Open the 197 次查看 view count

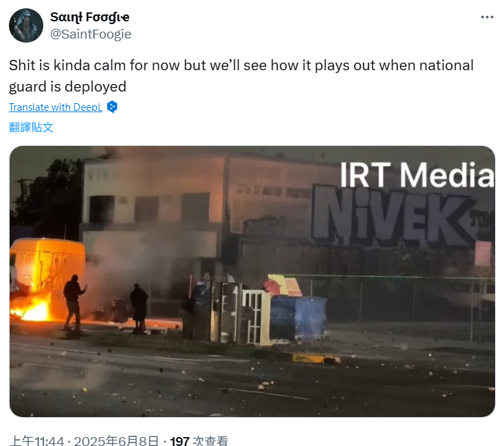(x=199, y=440)
